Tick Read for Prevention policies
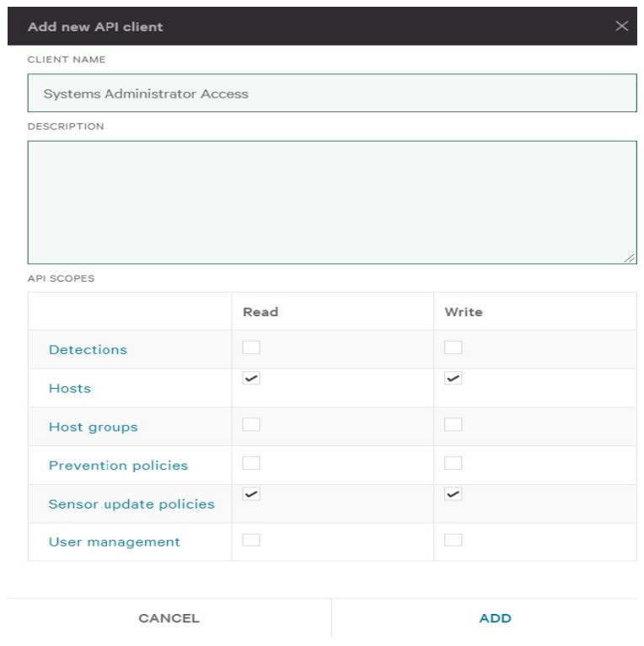Viewport: 644px width, 646px height. pos(251,463)
